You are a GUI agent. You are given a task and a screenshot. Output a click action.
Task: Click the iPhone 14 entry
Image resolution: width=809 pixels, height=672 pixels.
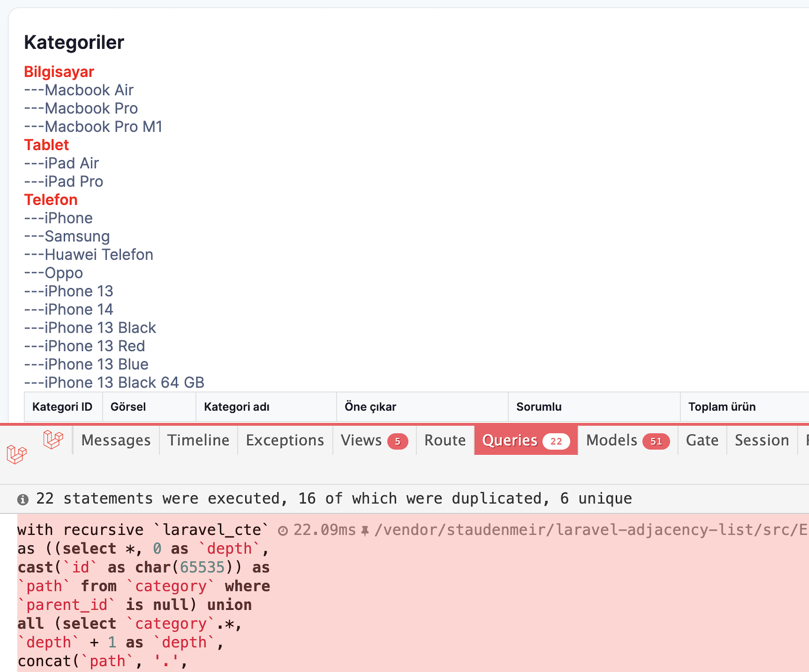point(69,310)
